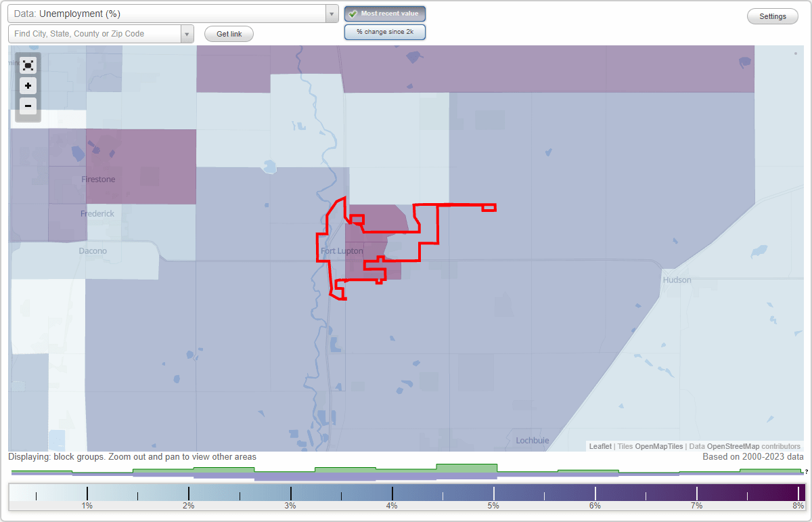Click the Fort Lupton map label
This screenshot has width=812, height=522.
342,251
